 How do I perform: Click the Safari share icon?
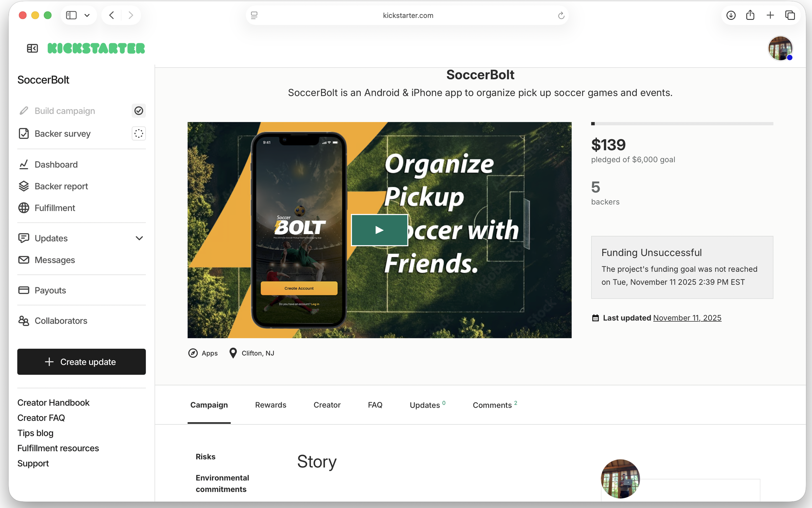(750, 15)
